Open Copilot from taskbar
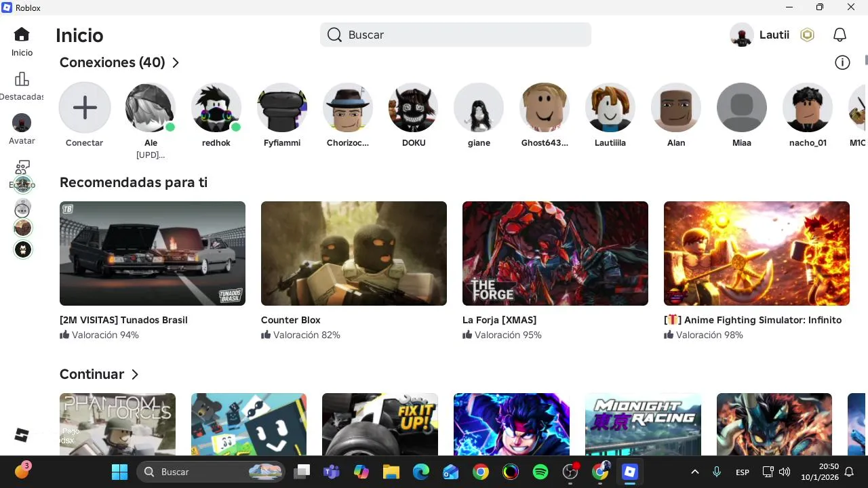The width and height of the screenshot is (868, 488). click(x=361, y=472)
